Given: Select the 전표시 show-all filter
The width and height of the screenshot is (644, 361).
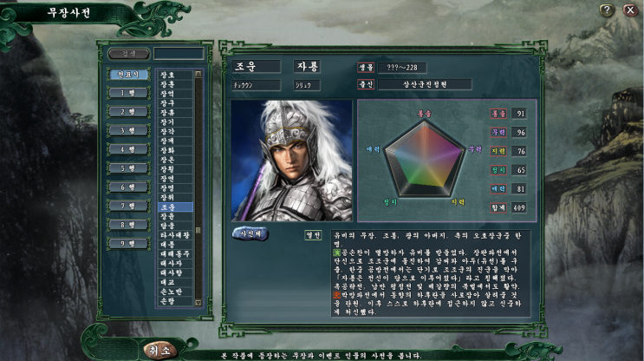Looking at the screenshot, I should pyautogui.click(x=128, y=75).
